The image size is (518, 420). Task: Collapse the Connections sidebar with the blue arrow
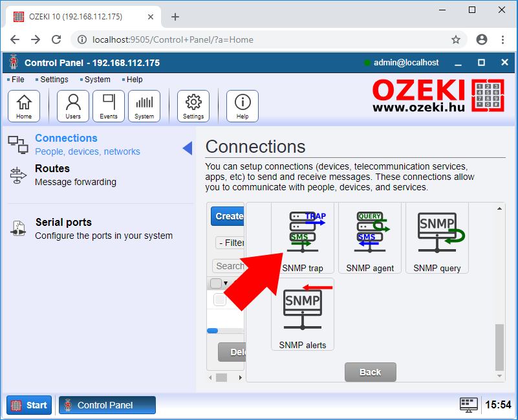click(x=187, y=148)
